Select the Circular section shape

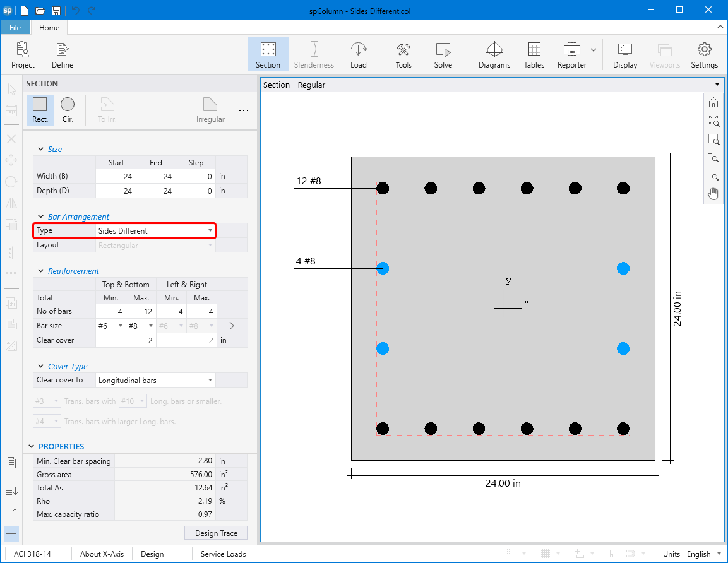click(68, 110)
